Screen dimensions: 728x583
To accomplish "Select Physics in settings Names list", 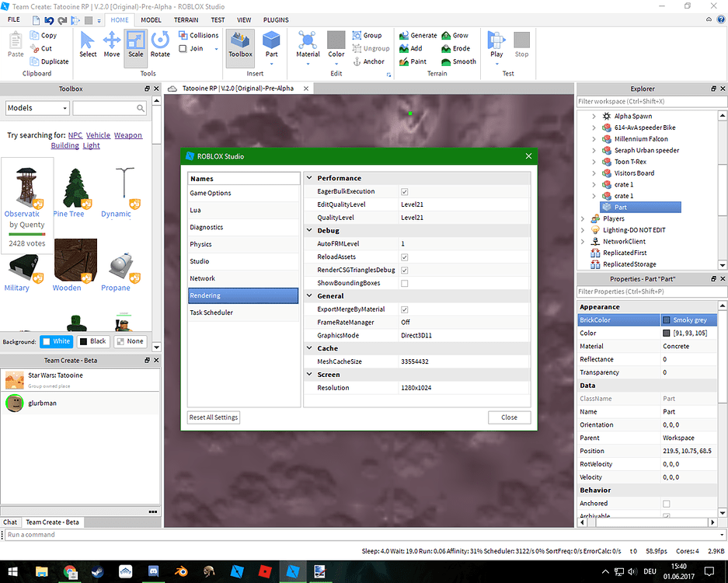I will click(243, 244).
